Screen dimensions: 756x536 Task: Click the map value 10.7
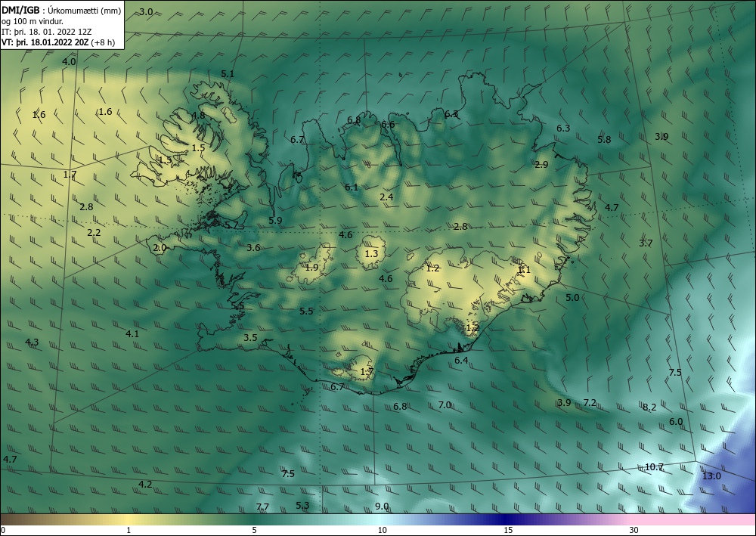654,467
